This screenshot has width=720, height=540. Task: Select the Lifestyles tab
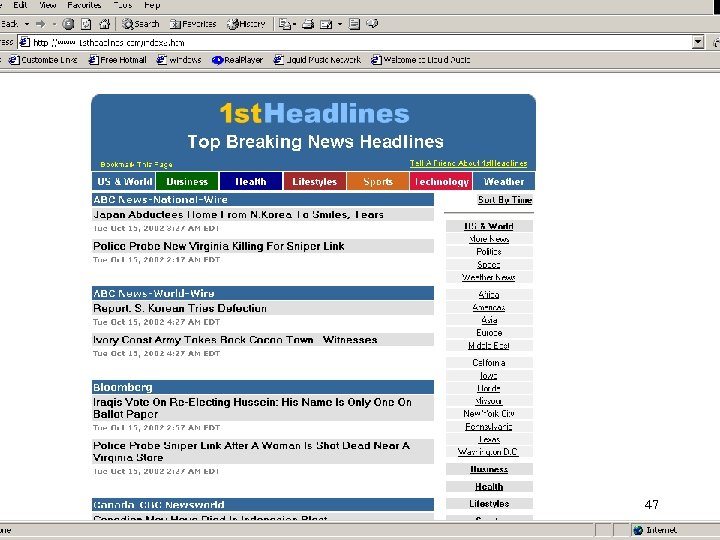(315, 181)
